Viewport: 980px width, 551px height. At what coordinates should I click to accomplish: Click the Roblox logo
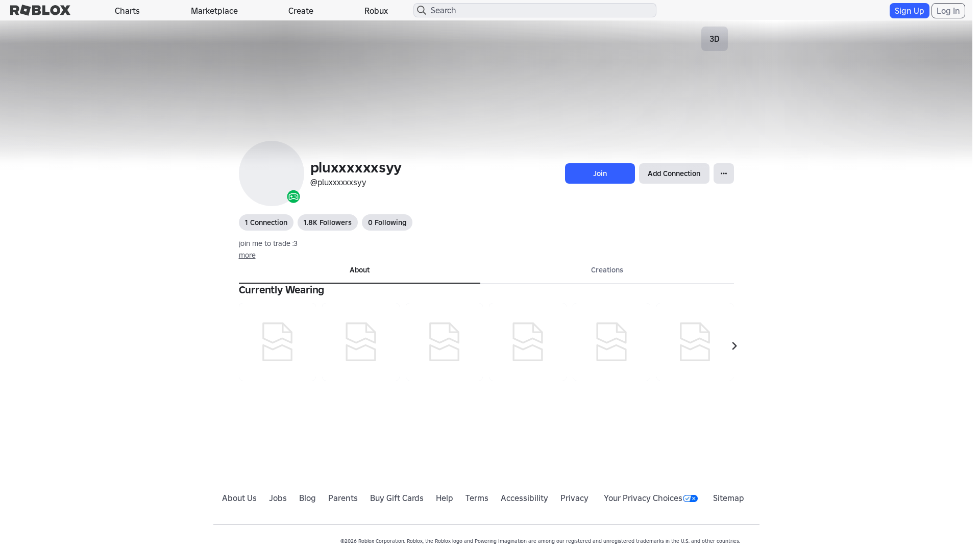(x=40, y=10)
